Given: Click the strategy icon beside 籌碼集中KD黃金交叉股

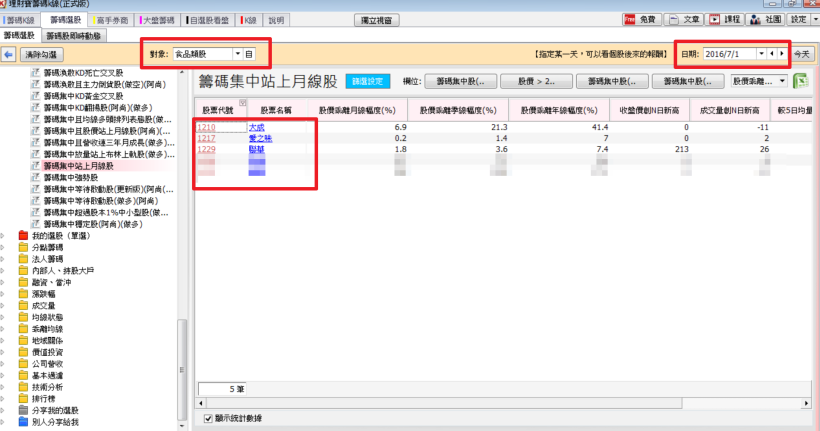Looking at the screenshot, I should point(36,96).
